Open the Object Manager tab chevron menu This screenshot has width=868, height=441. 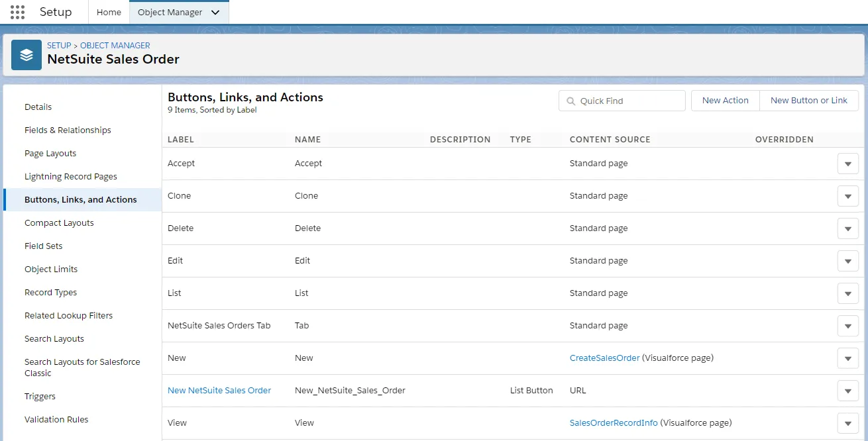point(215,12)
